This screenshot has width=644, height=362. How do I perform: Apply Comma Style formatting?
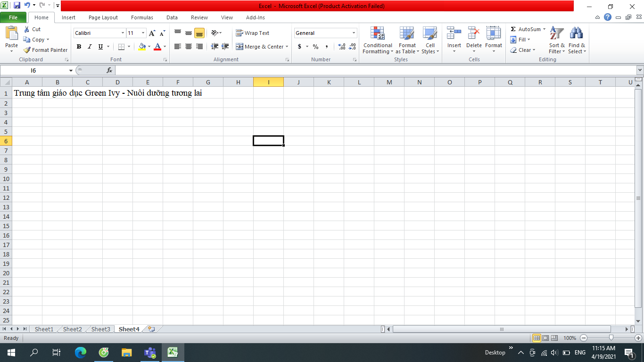[327, 47]
